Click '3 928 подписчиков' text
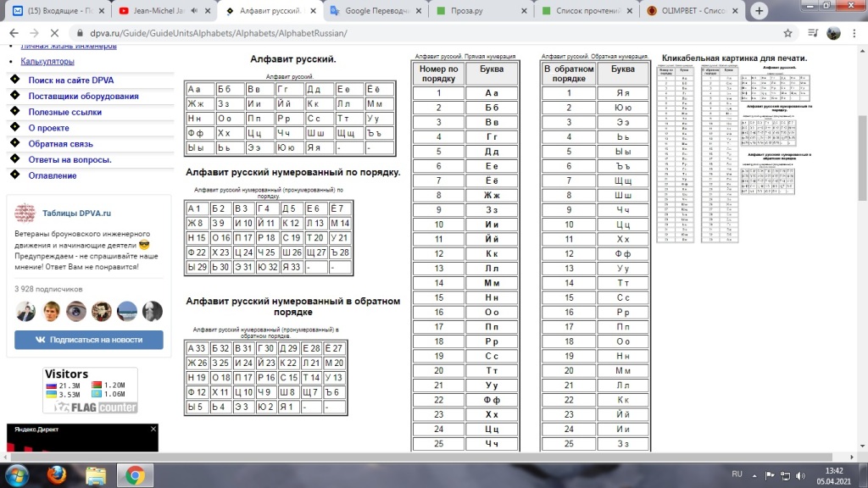868x488 pixels. (x=48, y=290)
